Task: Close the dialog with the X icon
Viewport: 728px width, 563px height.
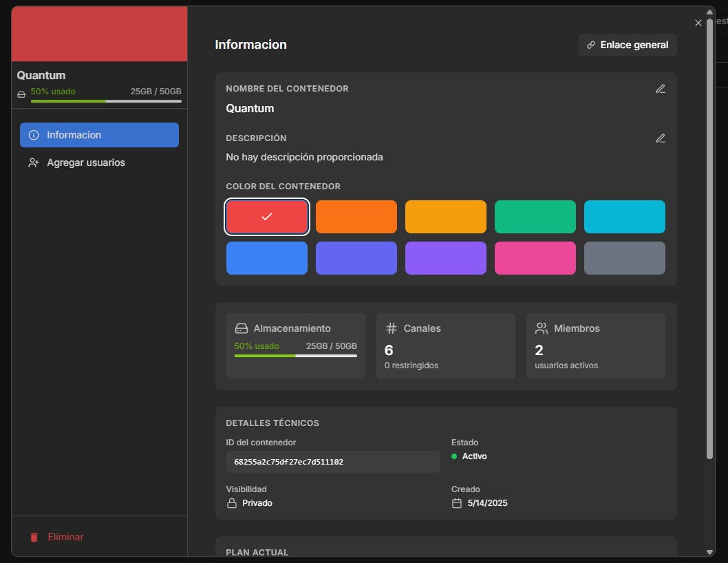Action: [698, 23]
